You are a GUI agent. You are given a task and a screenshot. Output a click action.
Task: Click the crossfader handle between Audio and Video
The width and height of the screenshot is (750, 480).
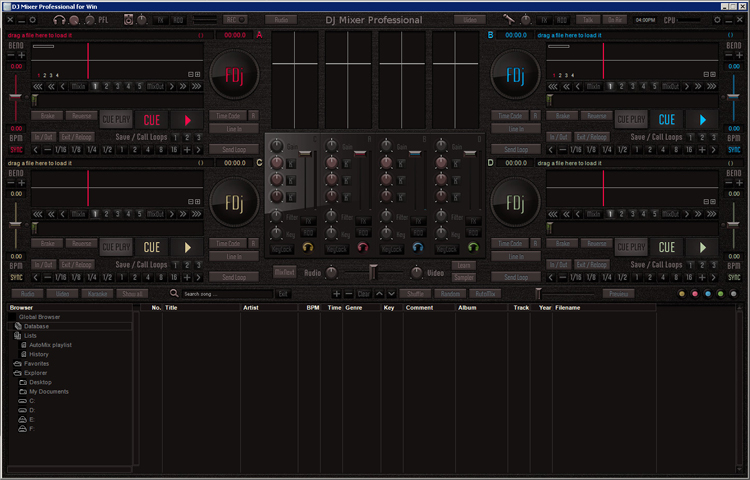coord(373,272)
